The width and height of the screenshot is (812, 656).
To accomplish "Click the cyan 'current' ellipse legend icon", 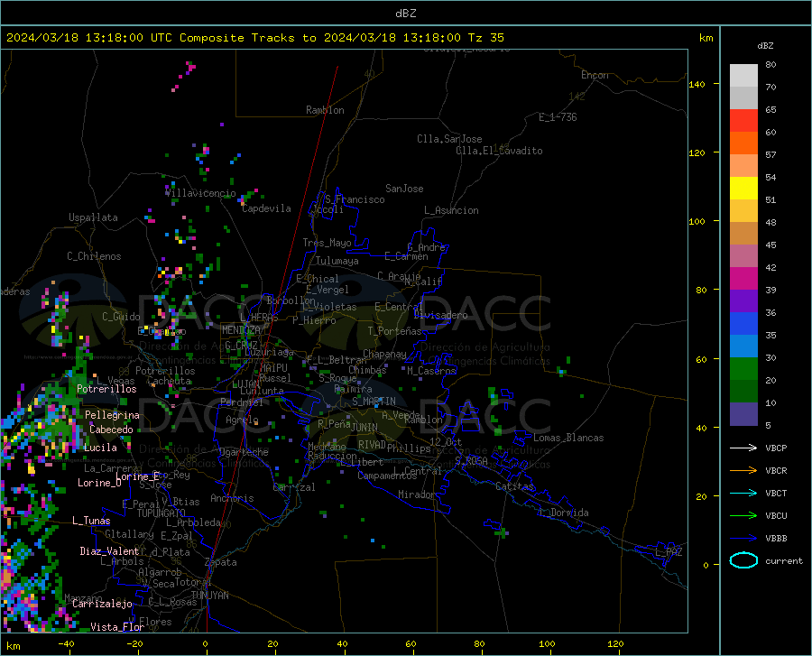I will pyautogui.click(x=743, y=560).
